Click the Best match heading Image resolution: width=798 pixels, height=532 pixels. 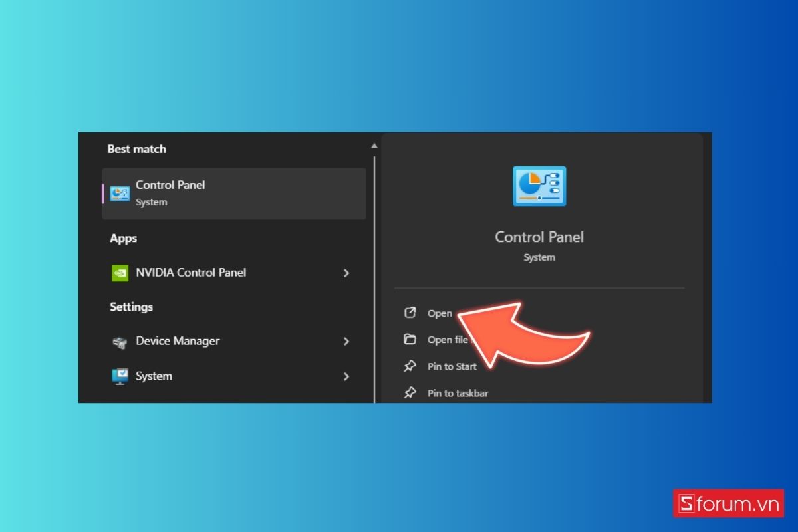(x=137, y=149)
